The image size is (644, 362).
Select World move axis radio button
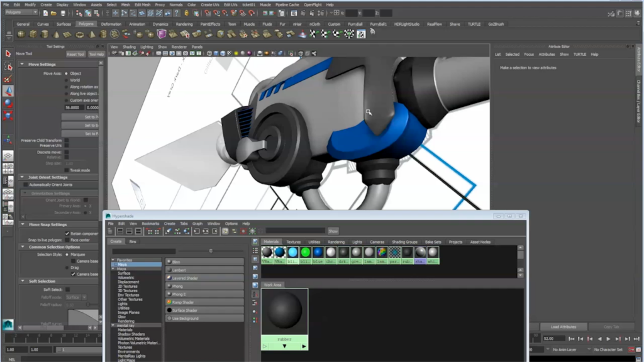tap(66, 80)
